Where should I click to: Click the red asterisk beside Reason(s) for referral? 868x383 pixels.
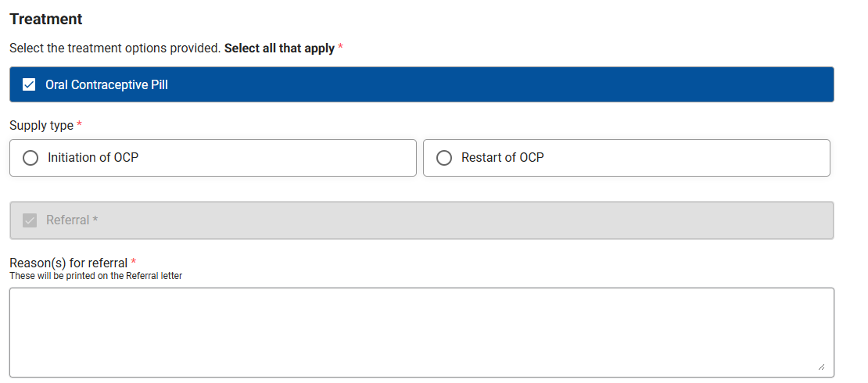click(x=134, y=261)
